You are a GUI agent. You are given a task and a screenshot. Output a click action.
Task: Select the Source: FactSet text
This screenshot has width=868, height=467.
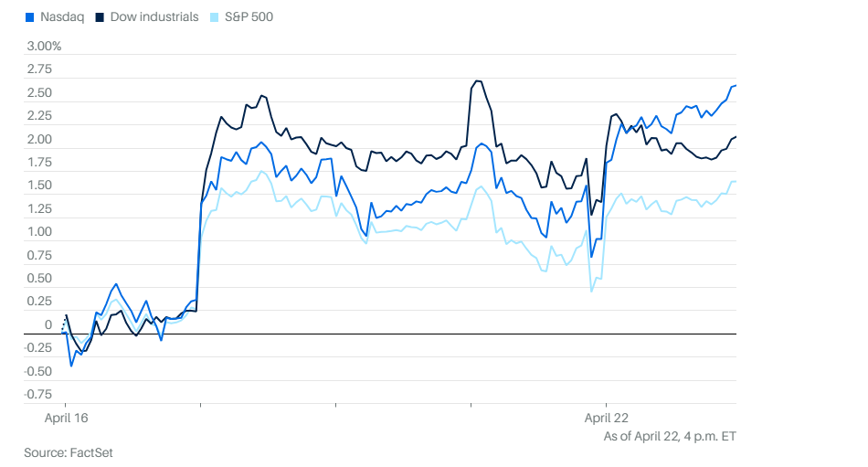(x=69, y=452)
